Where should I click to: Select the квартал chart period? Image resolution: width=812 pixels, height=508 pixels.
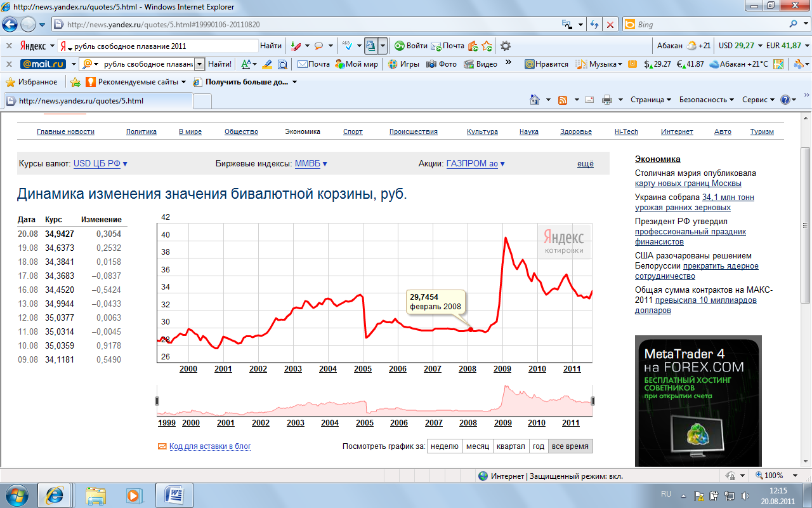tap(511, 446)
